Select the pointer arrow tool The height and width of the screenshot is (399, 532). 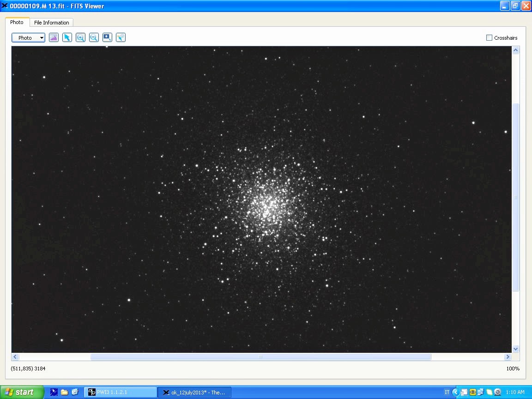[67, 38]
